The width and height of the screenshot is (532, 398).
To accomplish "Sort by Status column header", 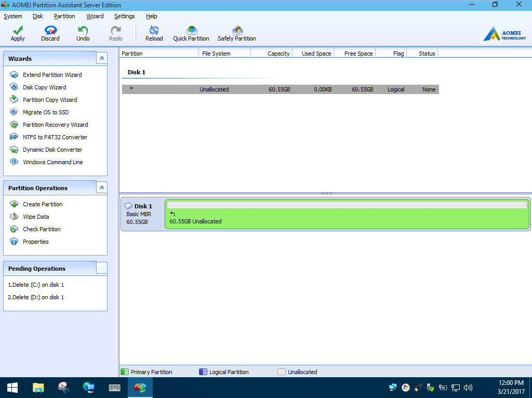I will pos(422,54).
